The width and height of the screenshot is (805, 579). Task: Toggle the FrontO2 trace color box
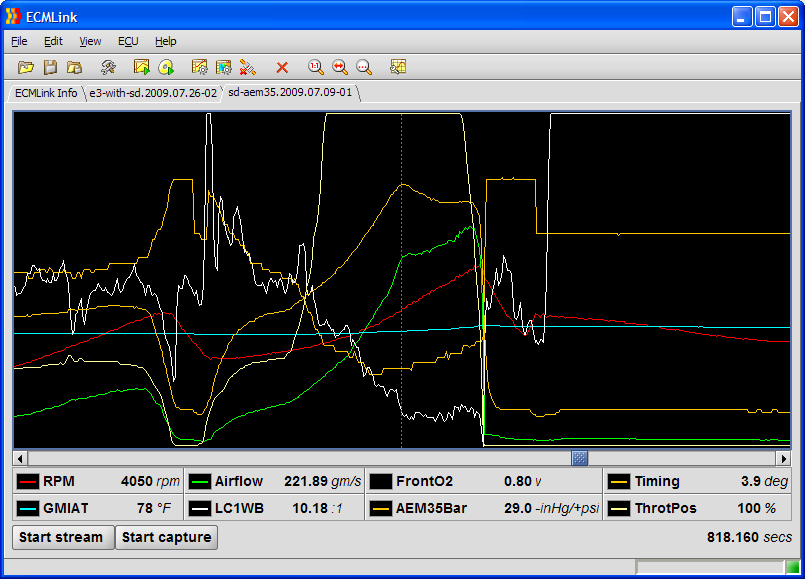[x=380, y=481]
